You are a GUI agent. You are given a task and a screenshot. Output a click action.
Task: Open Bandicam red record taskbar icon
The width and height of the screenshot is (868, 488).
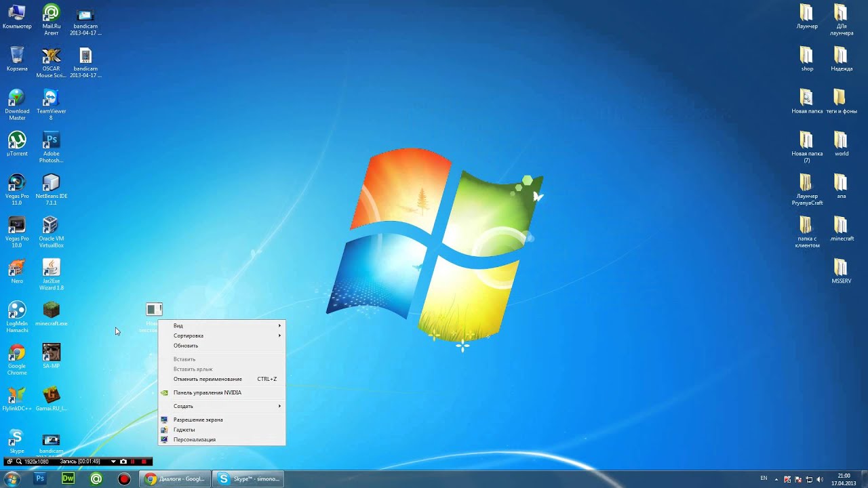(124, 479)
